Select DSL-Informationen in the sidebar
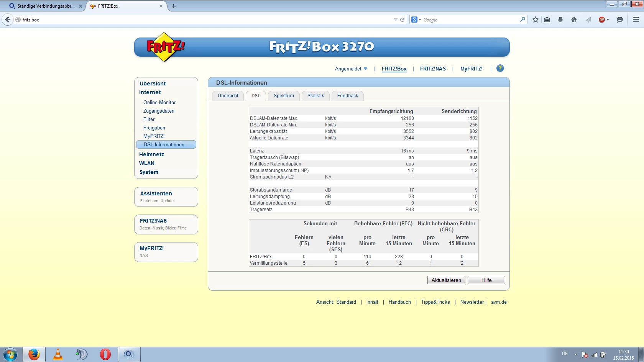Image resolution: width=644 pixels, height=362 pixels. pyautogui.click(x=166, y=144)
